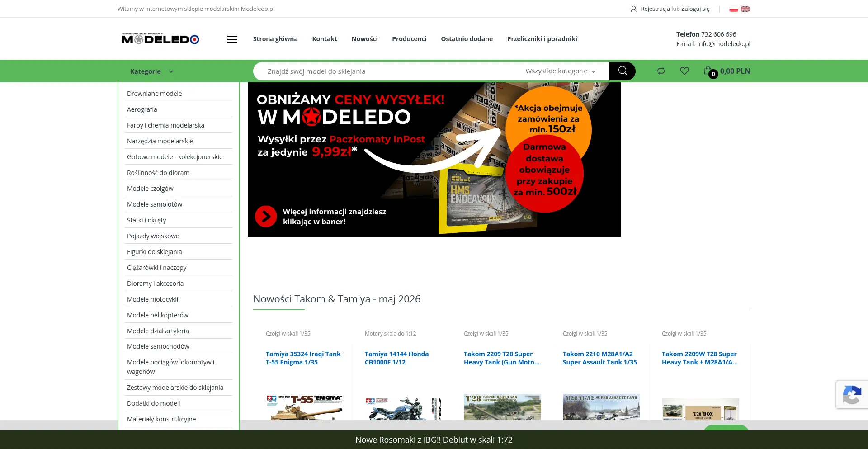Image resolution: width=868 pixels, height=449 pixels.
Task: Open Ostatnio dodane page
Action: pos(467,39)
